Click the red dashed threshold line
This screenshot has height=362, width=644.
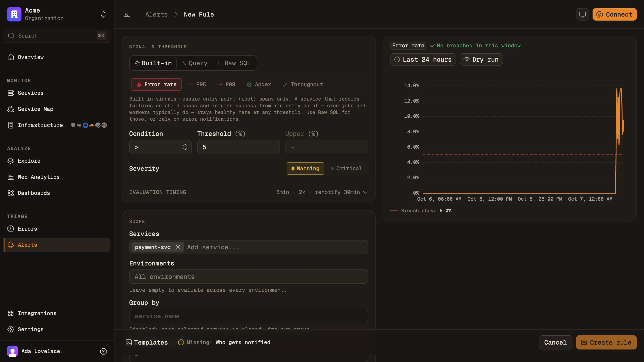(x=522, y=155)
